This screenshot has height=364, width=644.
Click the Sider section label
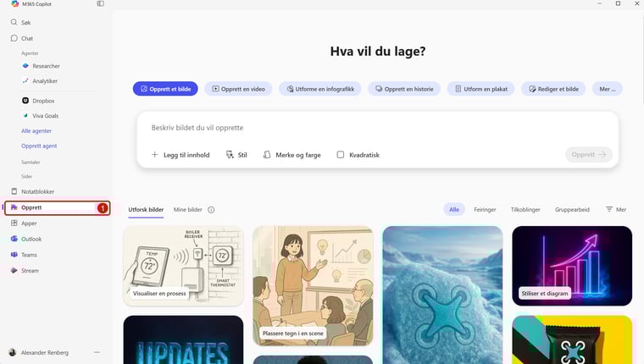(x=27, y=176)
